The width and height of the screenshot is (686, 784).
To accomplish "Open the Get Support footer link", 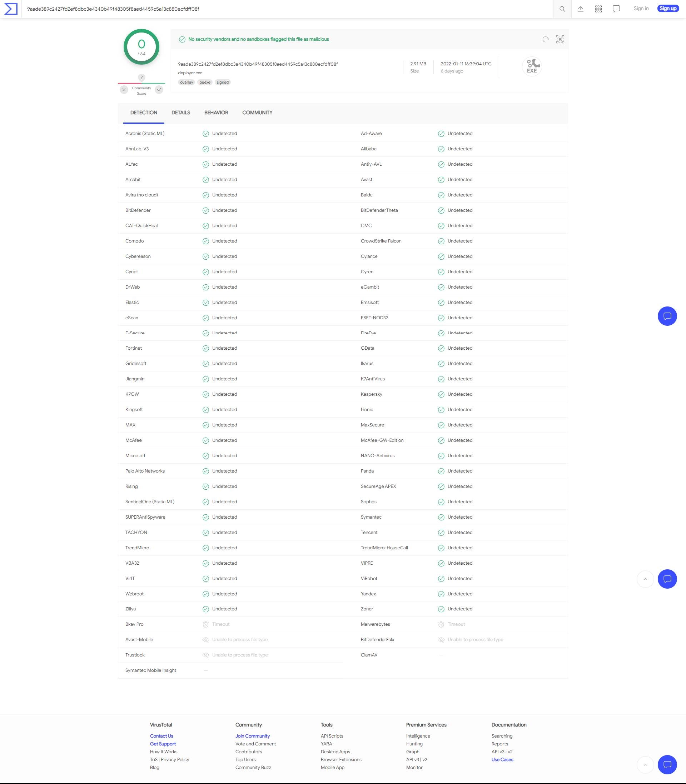I will [x=163, y=744].
